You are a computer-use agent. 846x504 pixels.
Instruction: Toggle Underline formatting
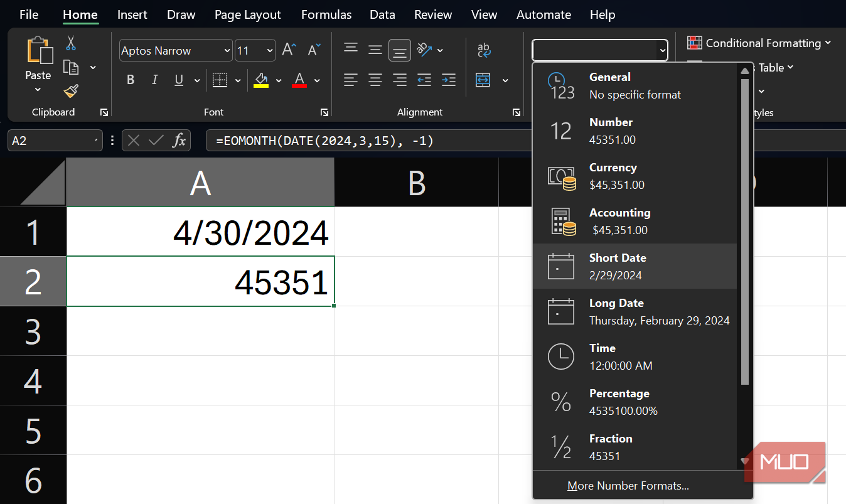(179, 80)
